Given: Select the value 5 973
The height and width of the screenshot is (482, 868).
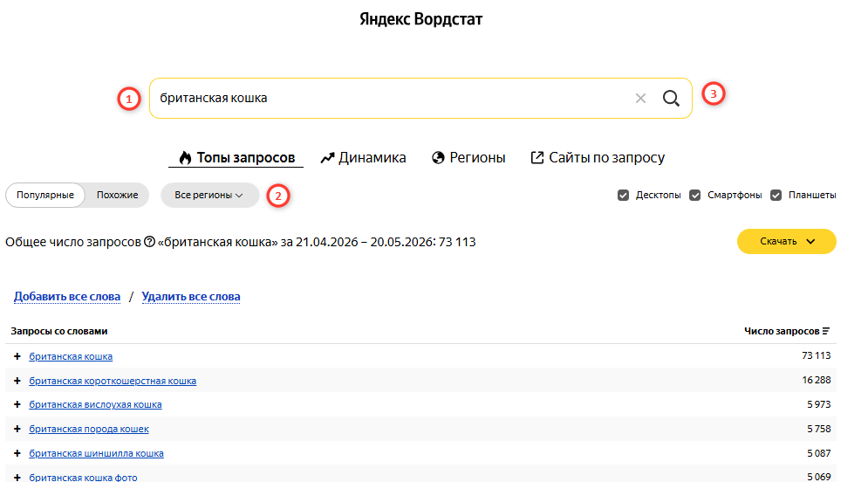Looking at the screenshot, I should coord(819,404).
